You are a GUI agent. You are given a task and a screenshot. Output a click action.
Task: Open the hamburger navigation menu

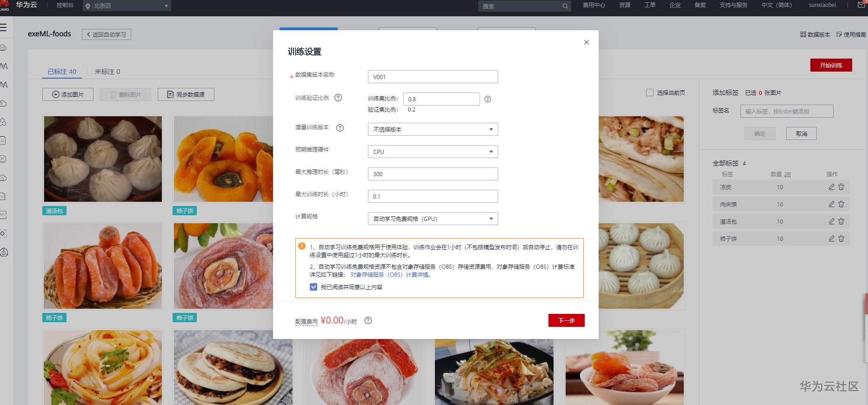pyautogui.click(x=3, y=27)
